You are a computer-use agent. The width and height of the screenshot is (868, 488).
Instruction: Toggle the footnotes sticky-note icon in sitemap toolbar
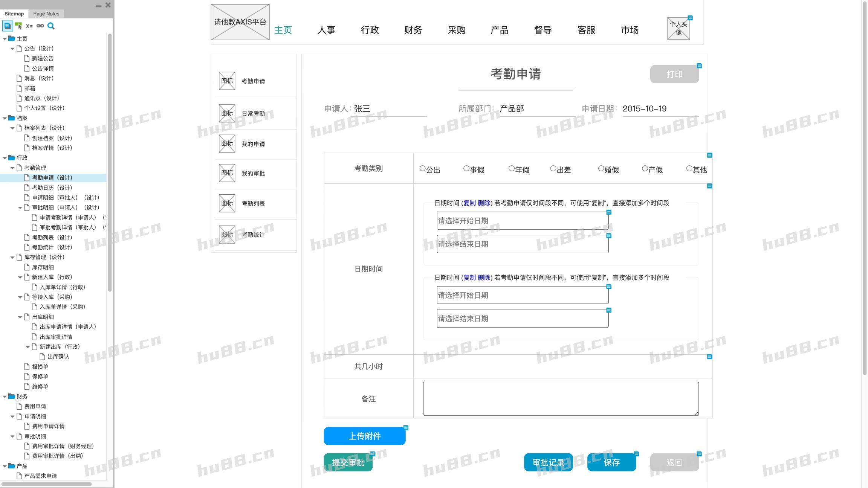(x=7, y=26)
